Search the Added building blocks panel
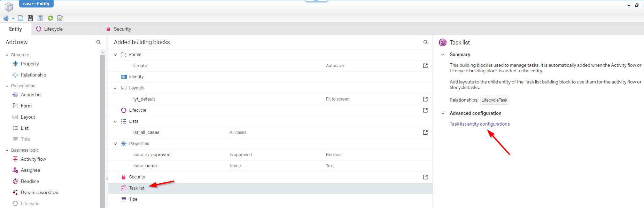Viewport: 644px width, 208px height. [425, 42]
